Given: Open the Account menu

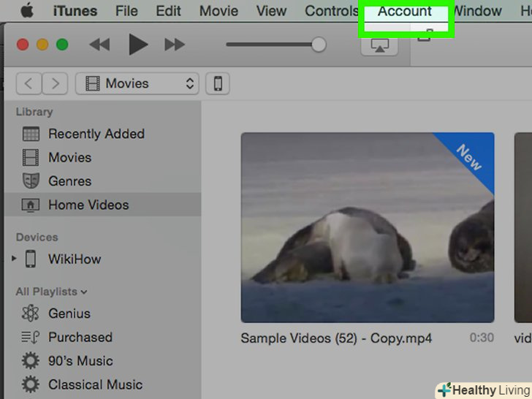Looking at the screenshot, I should coord(404,12).
